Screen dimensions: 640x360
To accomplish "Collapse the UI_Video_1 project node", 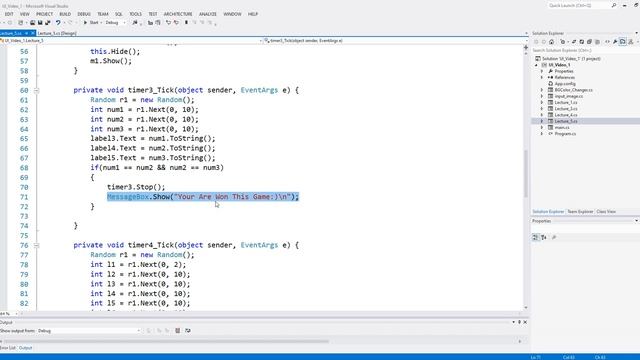I will (x=536, y=65).
